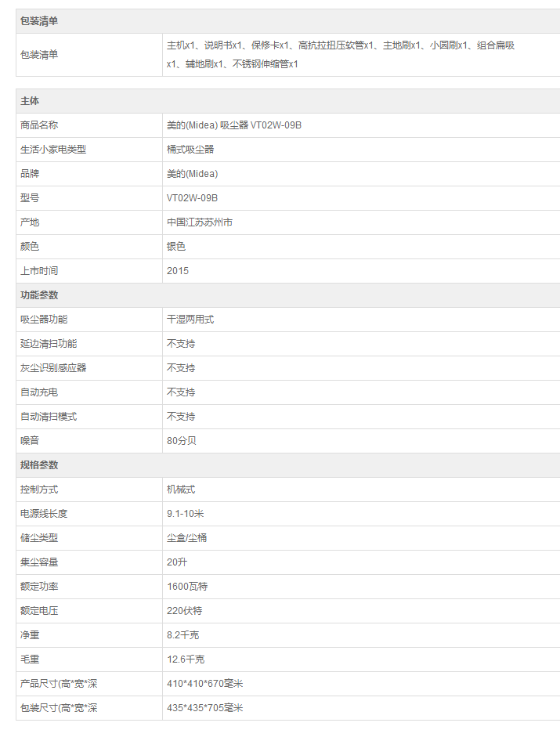Click the 干湿两用式 vacuum function value
The image size is (560, 748).
coord(190,320)
